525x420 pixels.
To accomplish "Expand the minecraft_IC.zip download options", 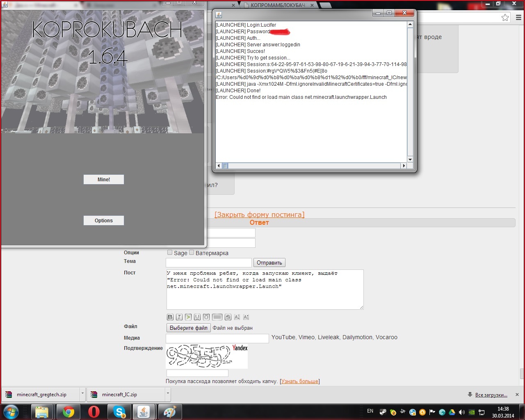I will (168, 394).
